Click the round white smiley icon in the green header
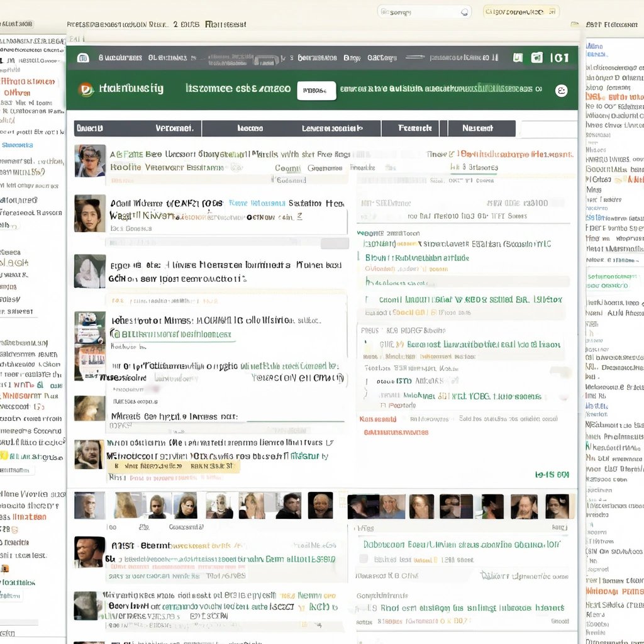 (562, 91)
